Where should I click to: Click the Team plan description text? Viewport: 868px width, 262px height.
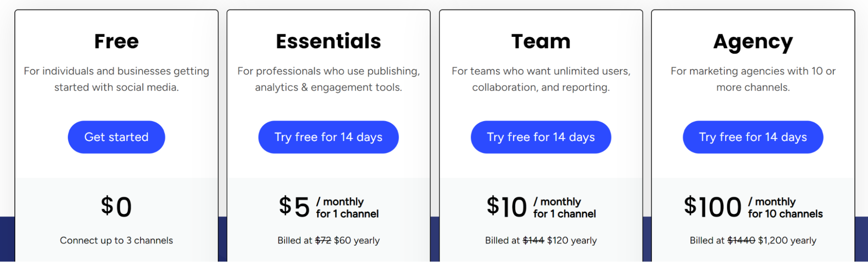point(541,79)
